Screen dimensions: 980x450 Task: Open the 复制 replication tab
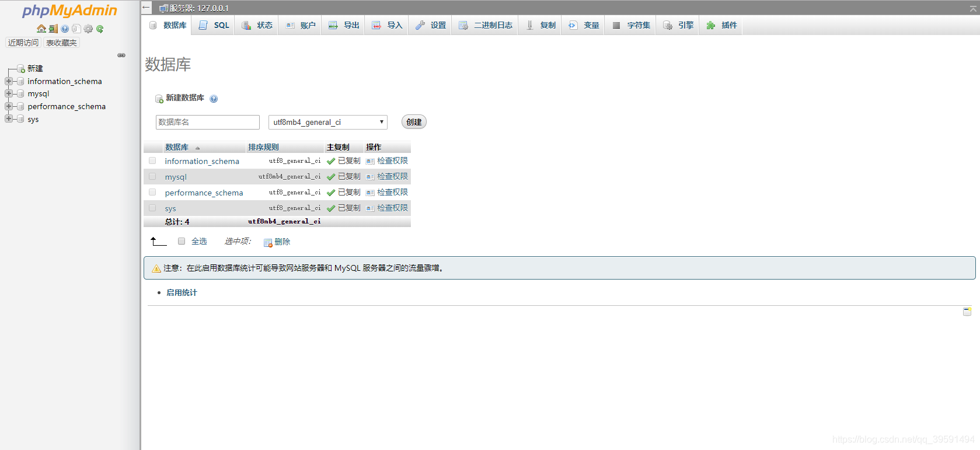click(540, 25)
